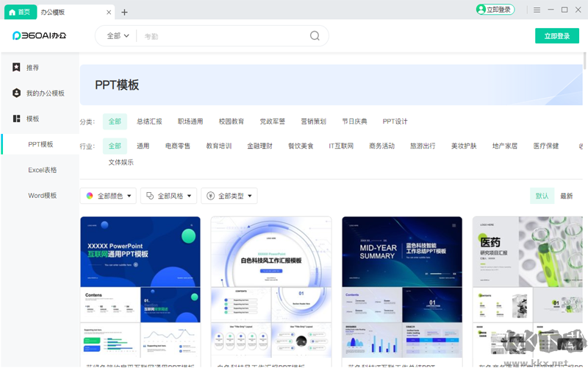The height and width of the screenshot is (368, 588).
Task: Open 我的办公模板 sidebar icon
Action: [x=16, y=93]
